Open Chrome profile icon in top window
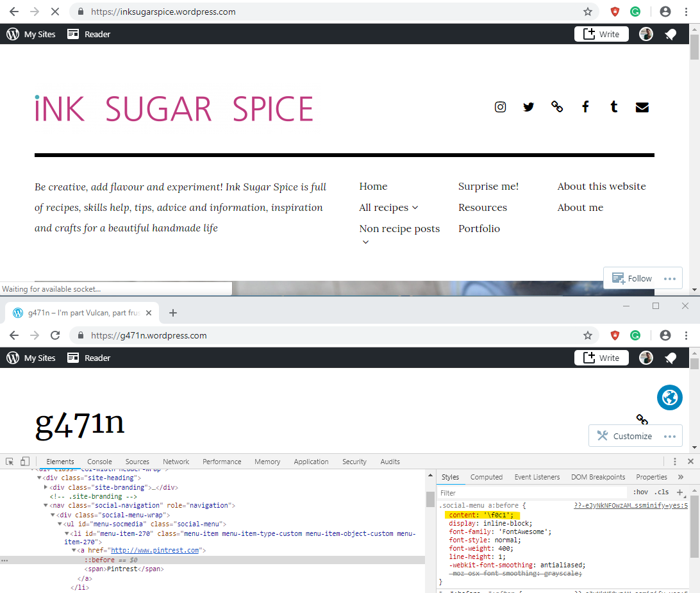Screen dimensions: 700x593 click(665, 12)
